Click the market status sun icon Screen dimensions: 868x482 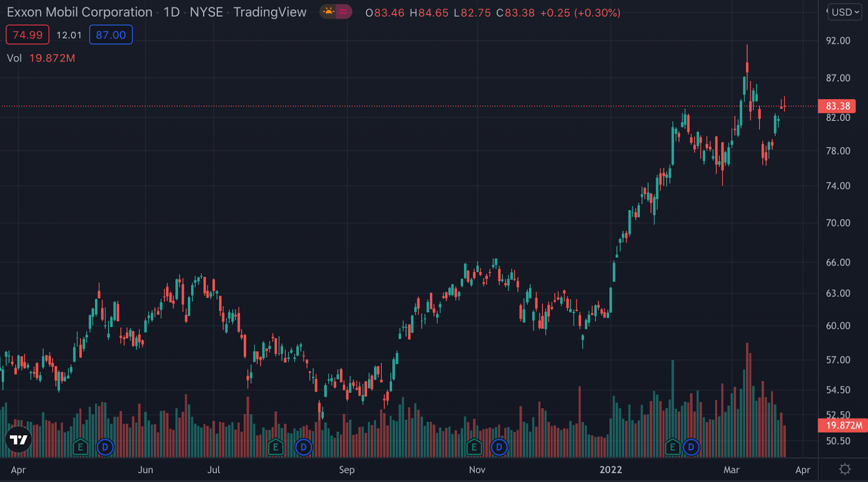click(328, 11)
